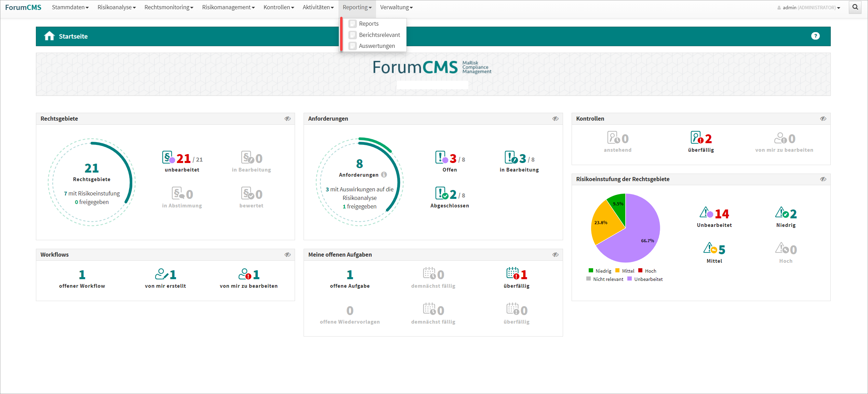The width and height of the screenshot is (868, 394).
Task: Click the überfällig calendar icon in Aufgaben
Action: click(512, 274)
